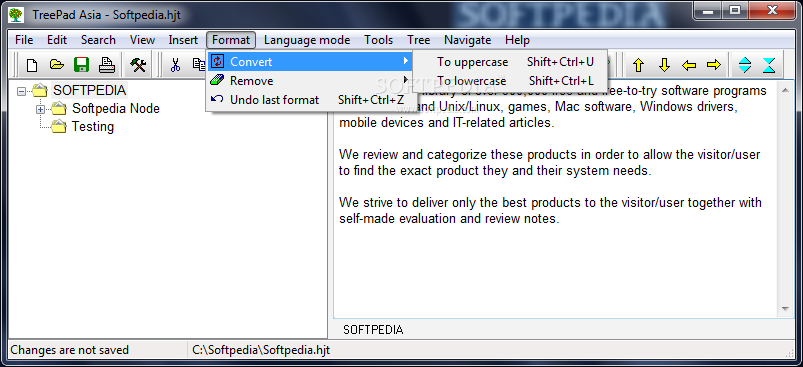Click the cyan expand tree icon
The height and width of the screenshot is (367, 803).
[x=745, y=65]
